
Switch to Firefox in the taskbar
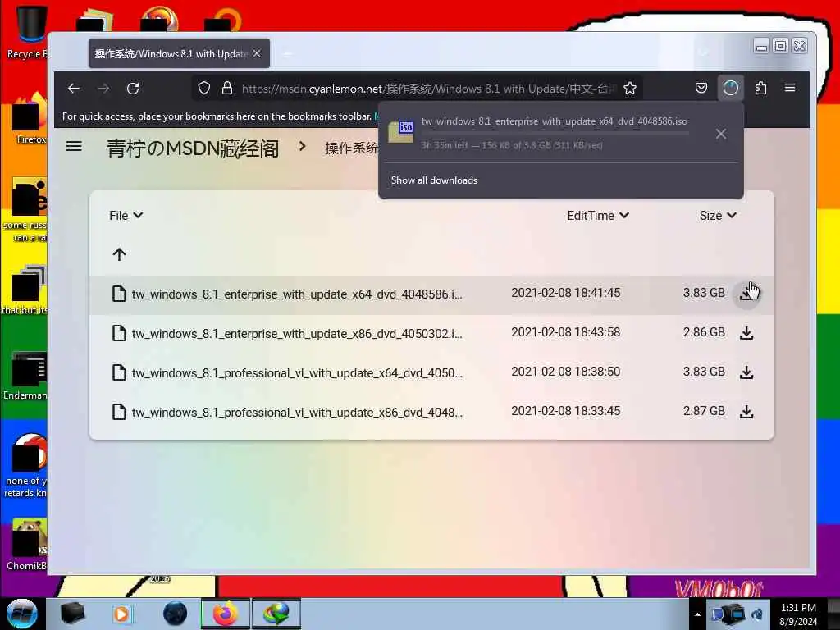point(226,614)
